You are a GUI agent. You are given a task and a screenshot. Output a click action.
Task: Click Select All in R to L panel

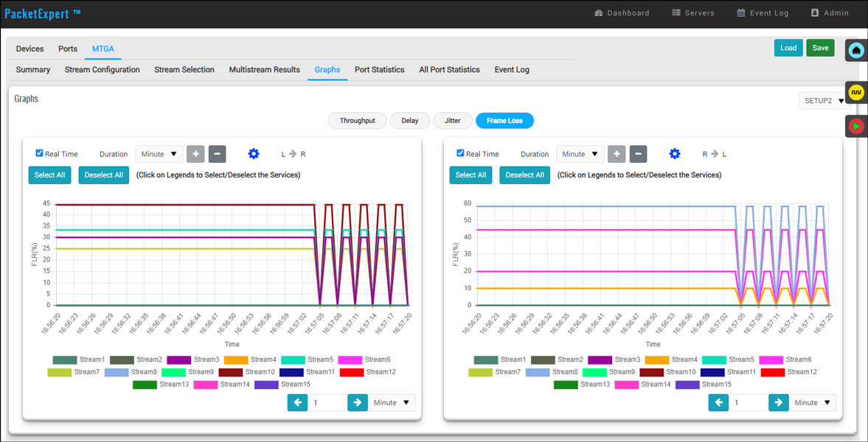[471, 175]
